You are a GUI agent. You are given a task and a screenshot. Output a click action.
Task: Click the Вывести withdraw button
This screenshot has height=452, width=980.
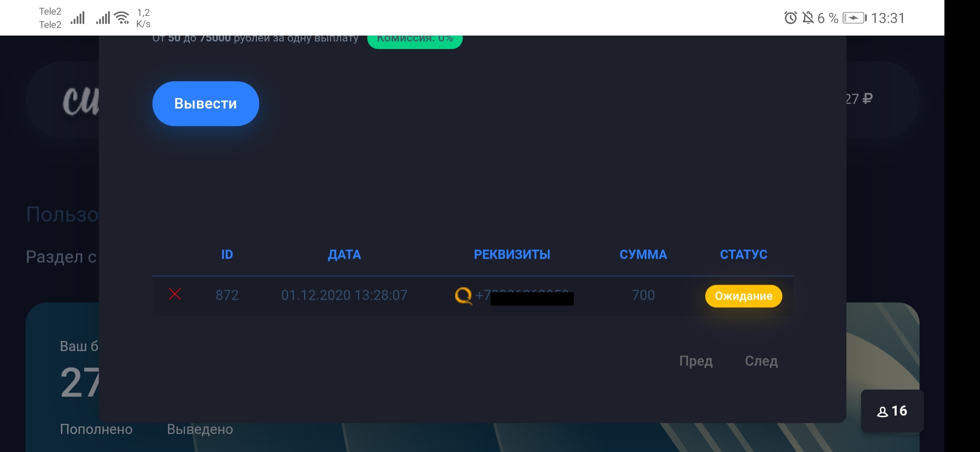point(206,103)
